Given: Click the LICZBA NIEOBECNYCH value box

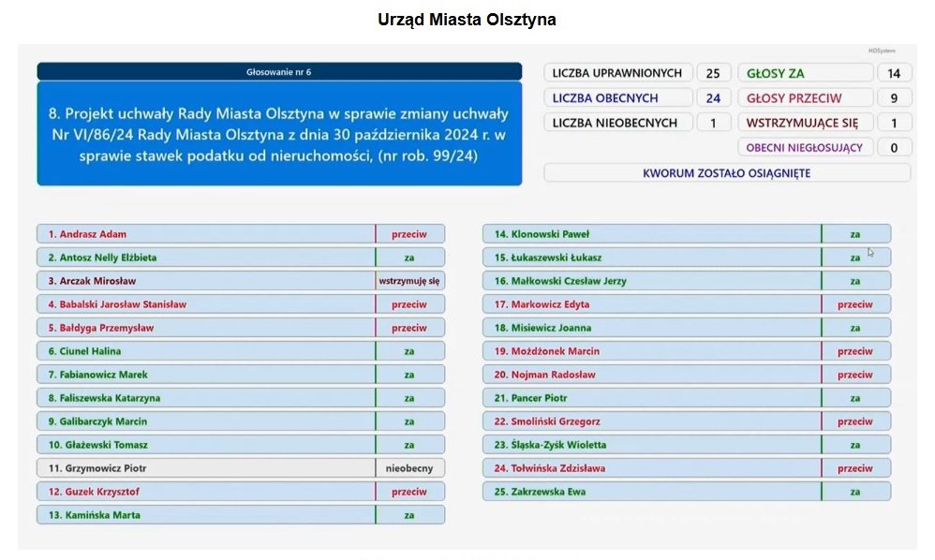Looking at the screenshot, I should click(713, 123).
